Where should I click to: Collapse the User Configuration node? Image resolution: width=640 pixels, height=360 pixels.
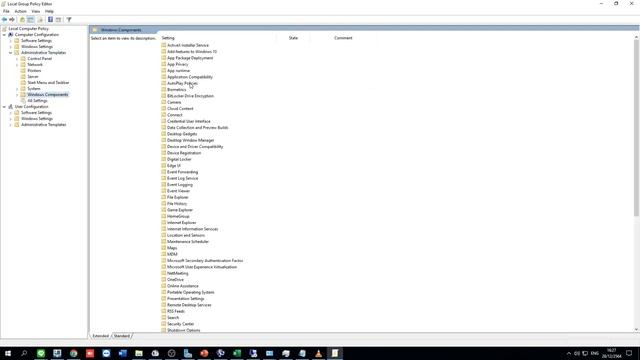pos(4,107)
